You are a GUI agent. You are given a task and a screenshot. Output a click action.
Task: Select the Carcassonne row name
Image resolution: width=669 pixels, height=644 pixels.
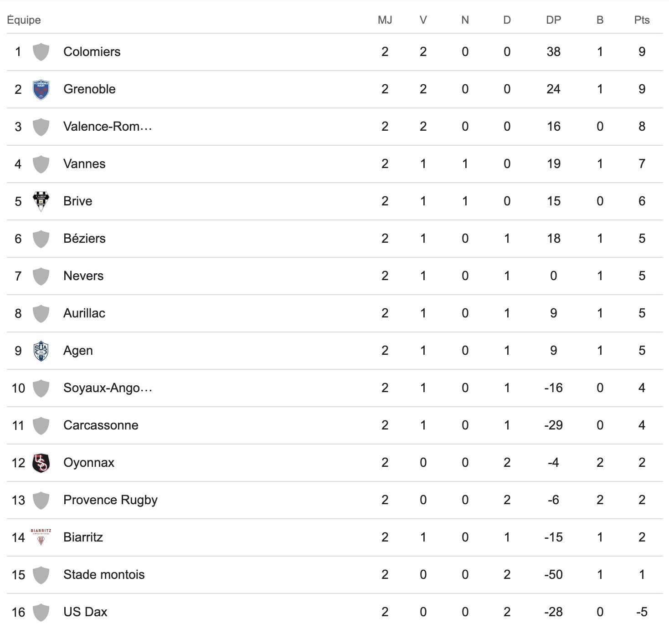101,425
